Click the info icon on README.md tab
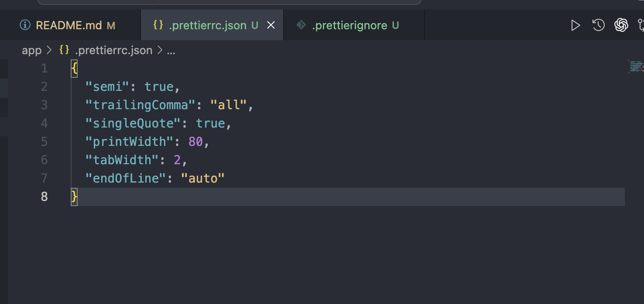Viewport: 644px width, 304px height. (25, 25)
